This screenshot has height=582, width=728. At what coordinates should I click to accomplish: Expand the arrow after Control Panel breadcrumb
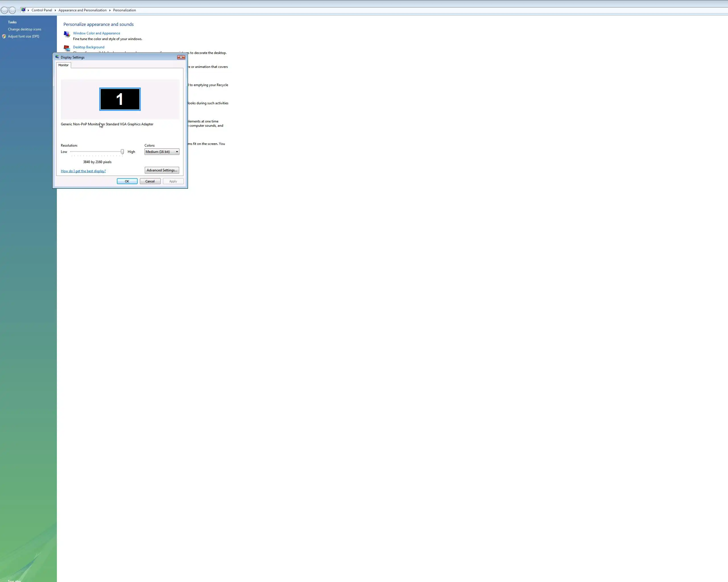(x=55, y=10)
